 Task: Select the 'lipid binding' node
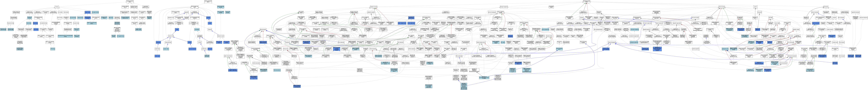coord(66,12)
